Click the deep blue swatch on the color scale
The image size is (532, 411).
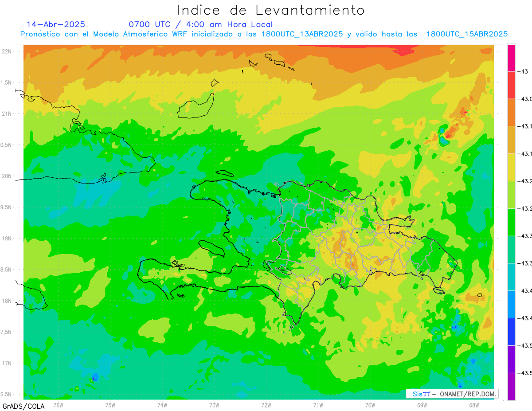pos(511,332)
